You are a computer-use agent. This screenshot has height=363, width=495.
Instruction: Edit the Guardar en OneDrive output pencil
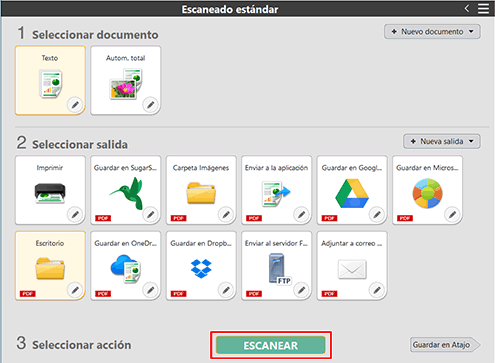click(151, 290)
